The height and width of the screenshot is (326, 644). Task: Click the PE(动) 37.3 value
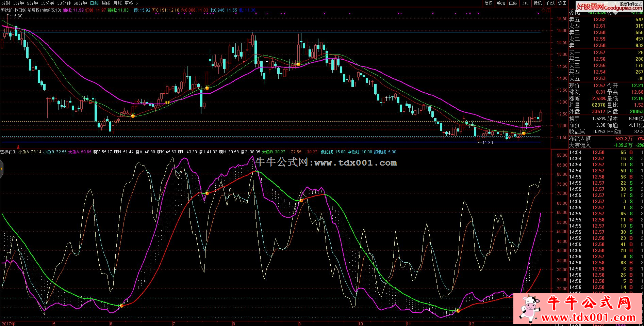tap(639, 131)
